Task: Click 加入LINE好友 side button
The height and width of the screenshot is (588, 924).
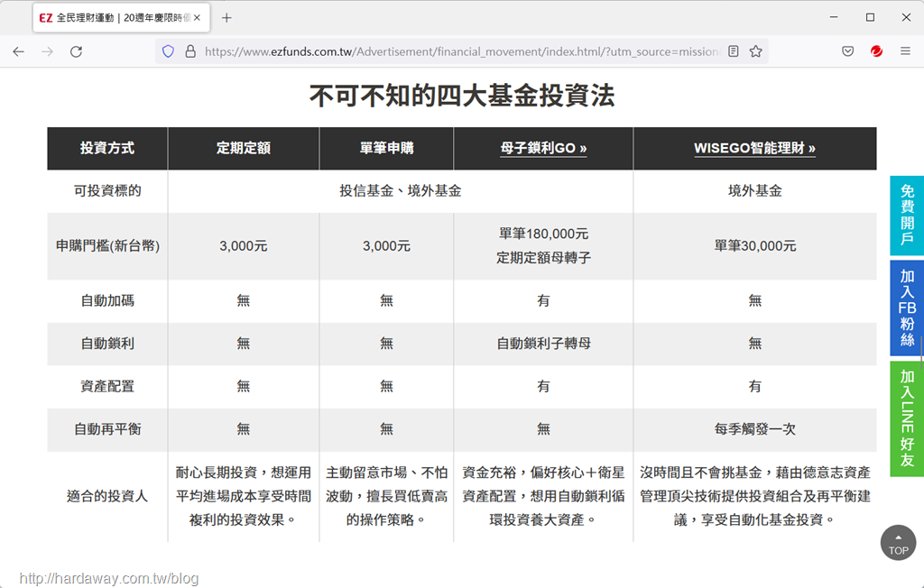Action: [x=907, y=419]
